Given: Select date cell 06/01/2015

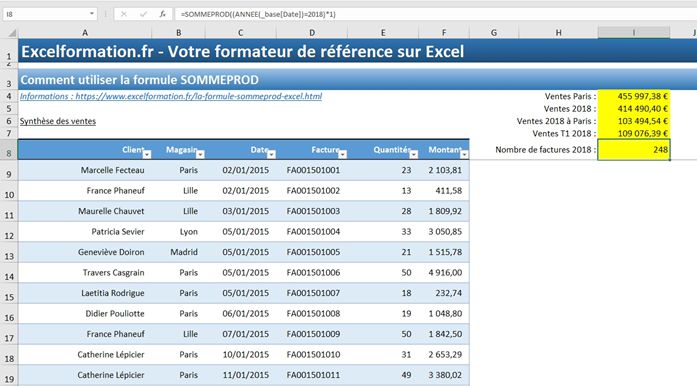Looking at the screenshot, I should 240,314.
